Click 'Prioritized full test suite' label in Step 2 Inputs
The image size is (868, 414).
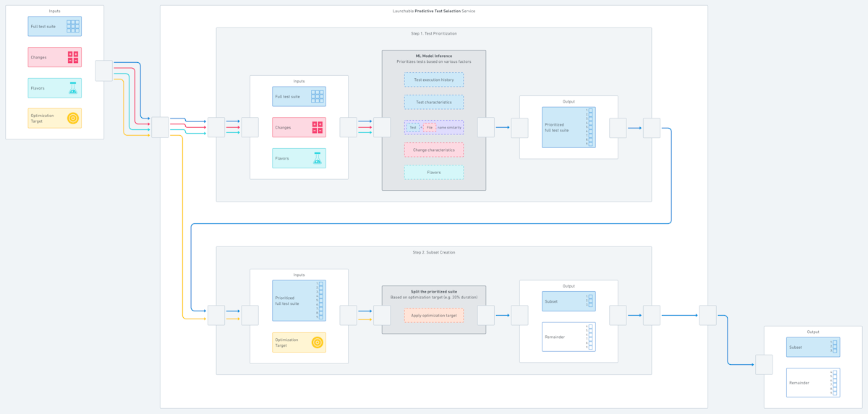(x=287, y=301)
